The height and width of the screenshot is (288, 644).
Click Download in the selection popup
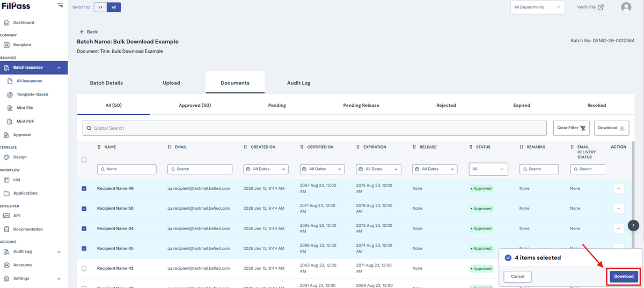624,277
